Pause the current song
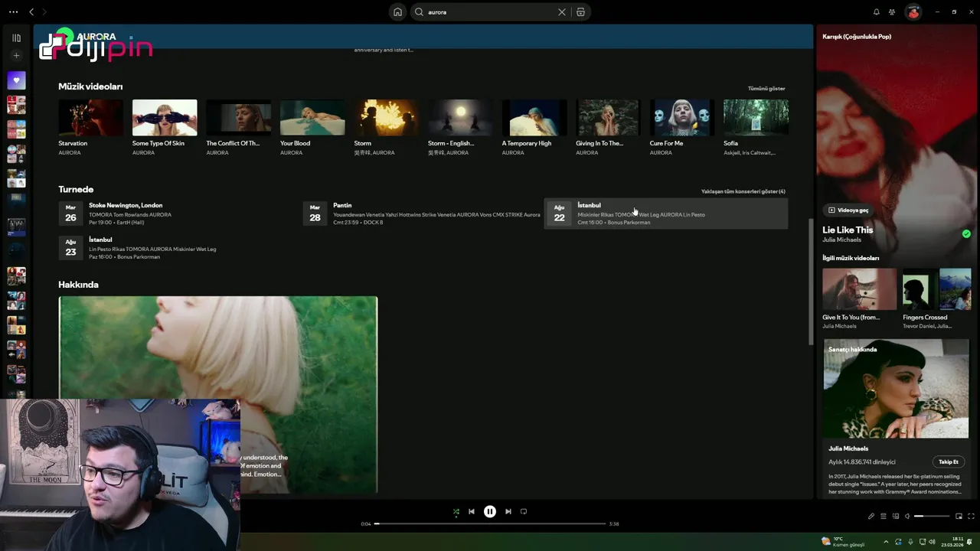The width and height of the screenshot is (980, 551). pos(490,511)
